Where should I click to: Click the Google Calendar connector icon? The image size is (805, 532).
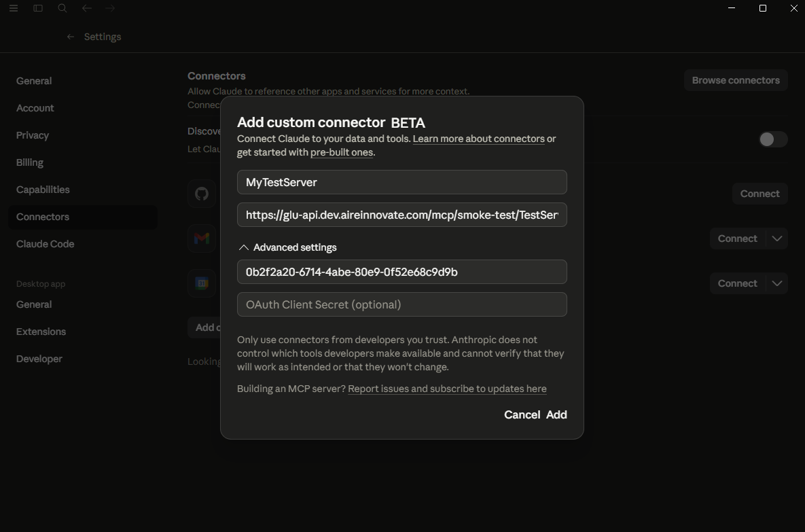click(x=202, y=283)
